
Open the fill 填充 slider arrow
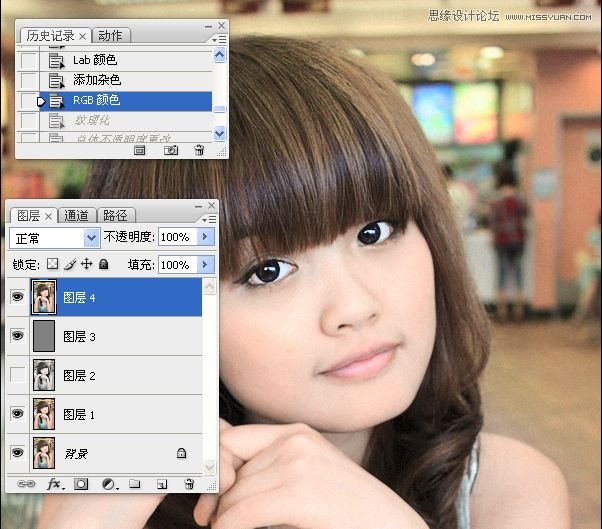pos(205,264)
